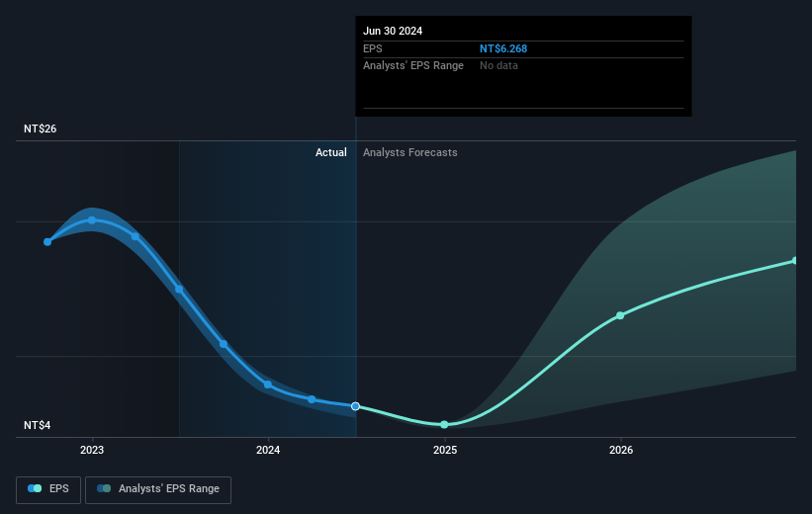The image size is (812, 514).
Task: Toggle the EPS legend button
Action: (48, 489)
